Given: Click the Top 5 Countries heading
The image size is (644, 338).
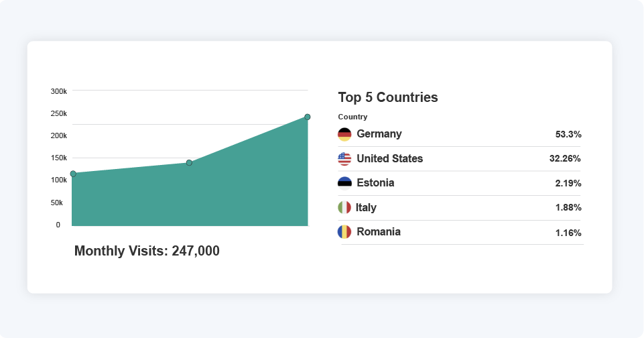Looking at the screenshot, I should [388, 97].
